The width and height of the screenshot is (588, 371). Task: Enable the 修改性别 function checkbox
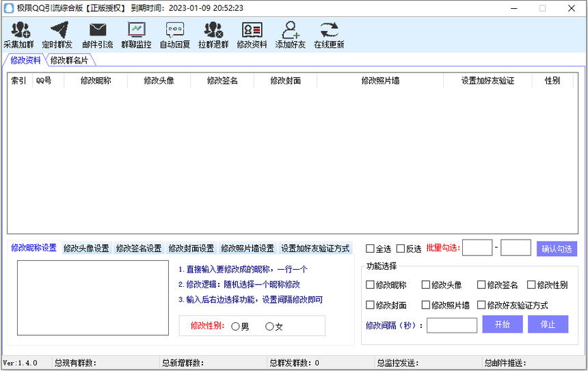click(531, 285)
